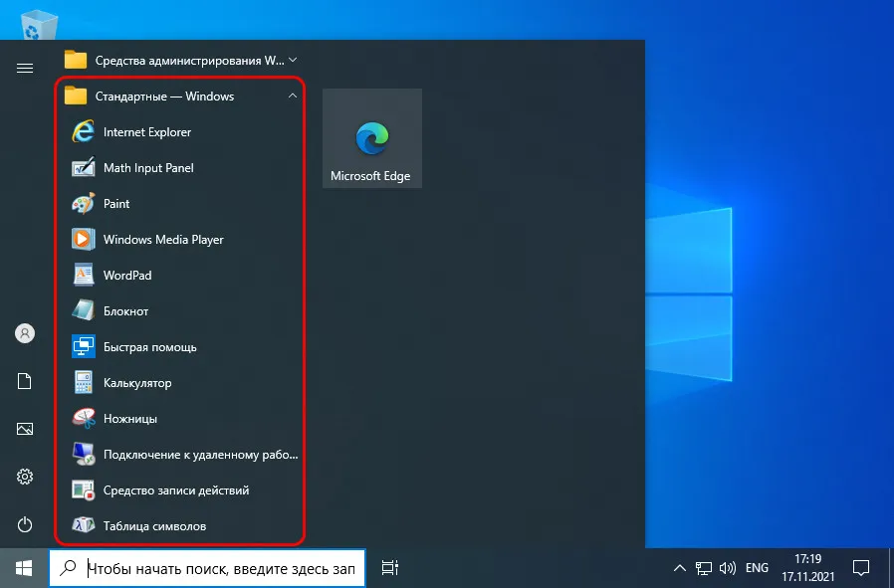Select the "Калькулятор" label
This screenshot has width=894, height=588.
[x=137, y=383]
